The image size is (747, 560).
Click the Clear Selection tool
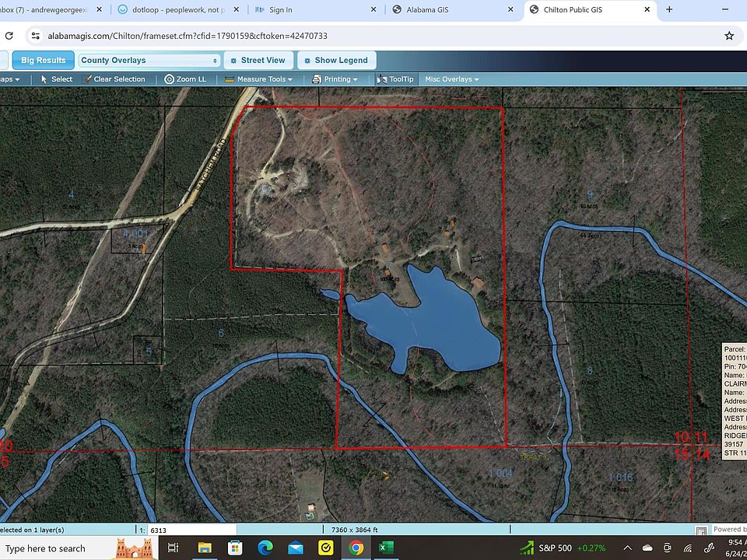click(x=114, y=79)
